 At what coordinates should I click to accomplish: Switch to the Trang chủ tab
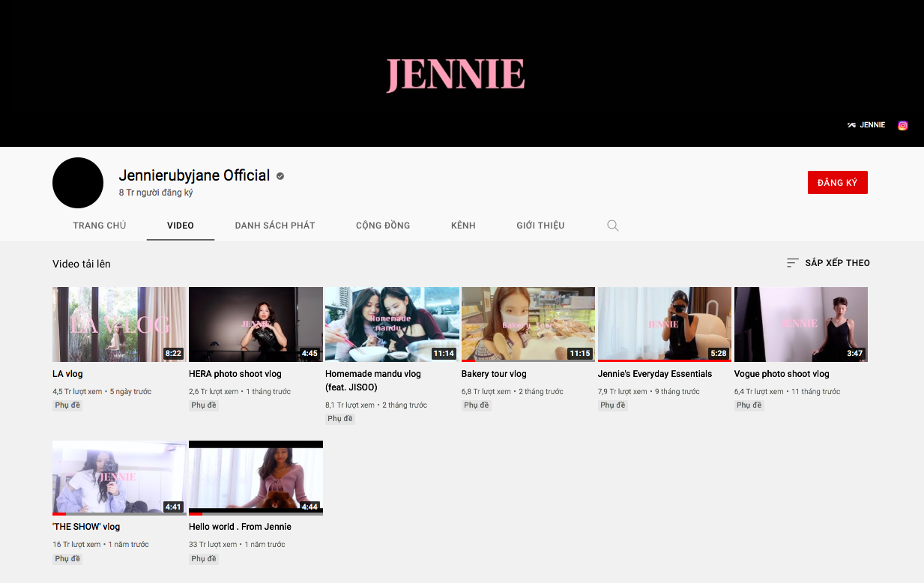pyautogui.click(x=99, y=225)
